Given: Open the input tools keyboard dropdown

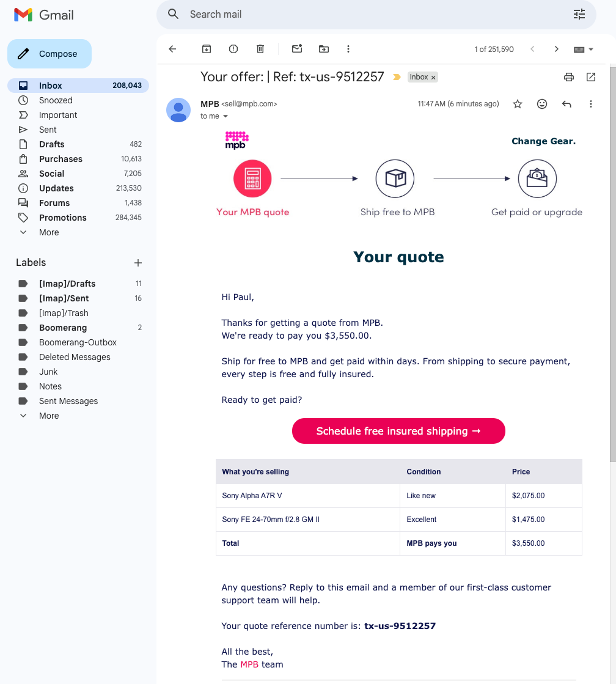Looking at the screenshot, I should pyautogui.click(x=584, y=49).
